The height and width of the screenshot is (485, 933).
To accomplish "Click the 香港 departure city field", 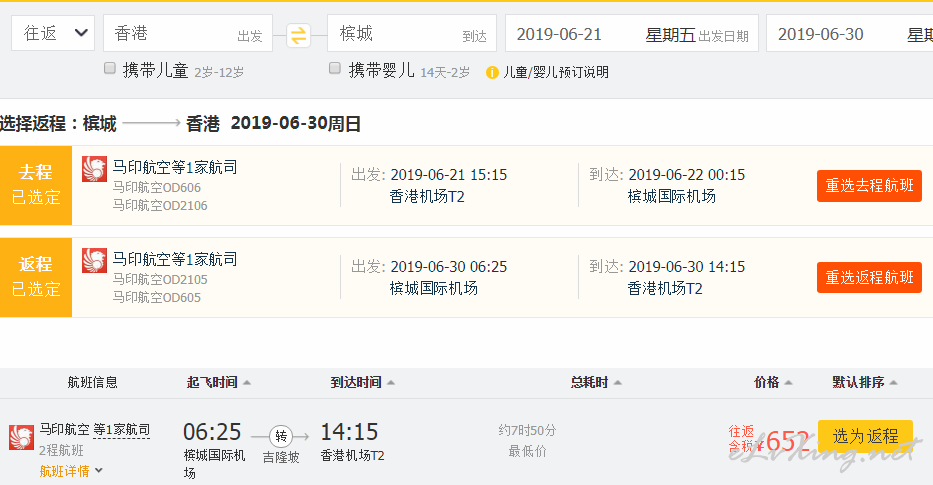I will click(188, 33).
